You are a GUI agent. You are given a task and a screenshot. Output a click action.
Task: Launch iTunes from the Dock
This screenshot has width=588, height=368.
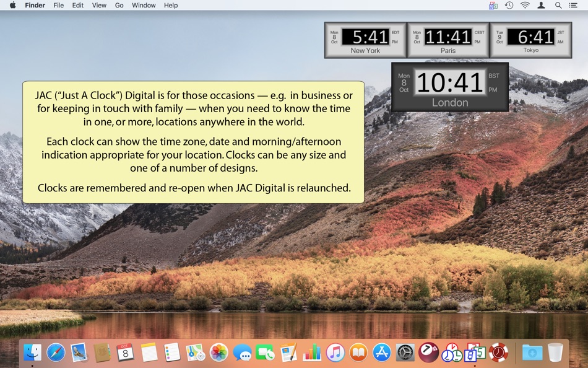coord(334,353)
